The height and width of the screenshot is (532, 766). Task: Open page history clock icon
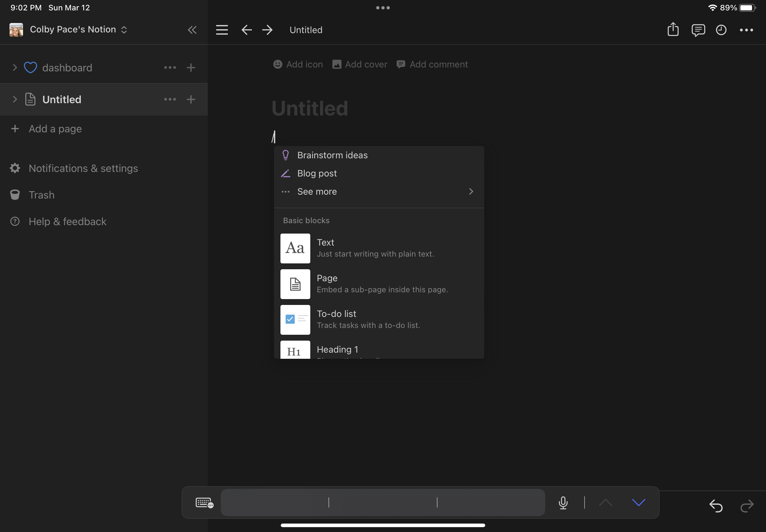coord(721,30)
